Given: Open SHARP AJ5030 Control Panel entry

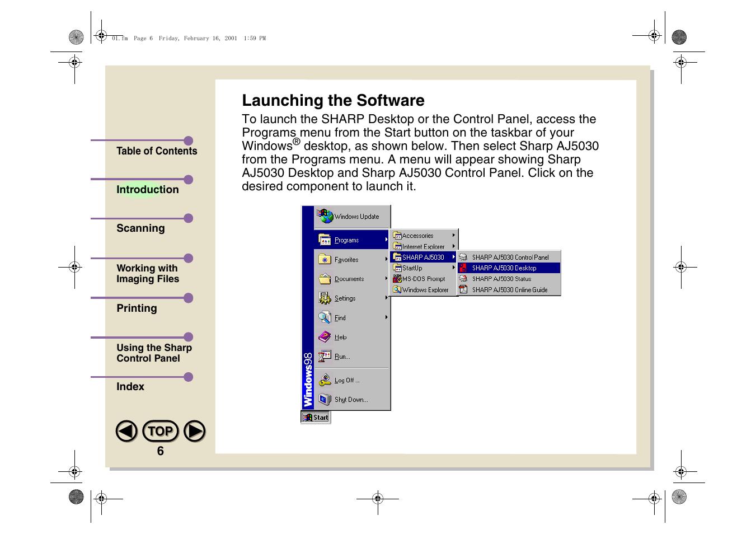Looking at the screenshot, I should click(x=509, y=257).
